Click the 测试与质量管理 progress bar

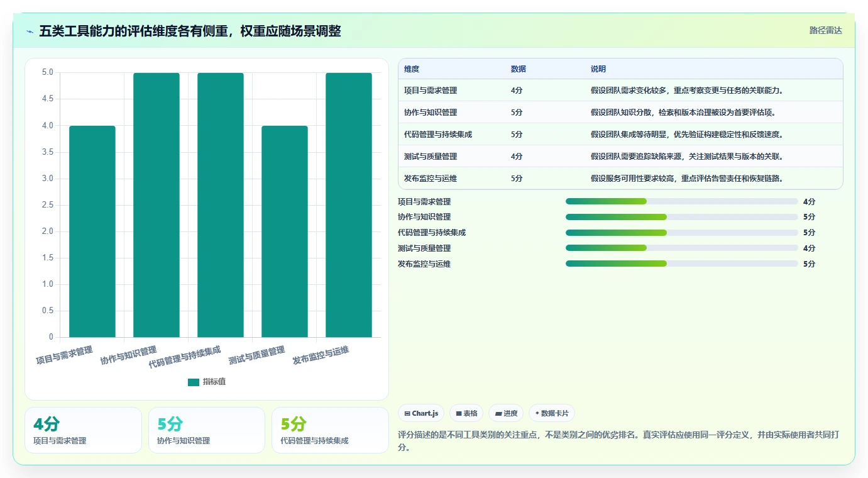coord(682,248)
